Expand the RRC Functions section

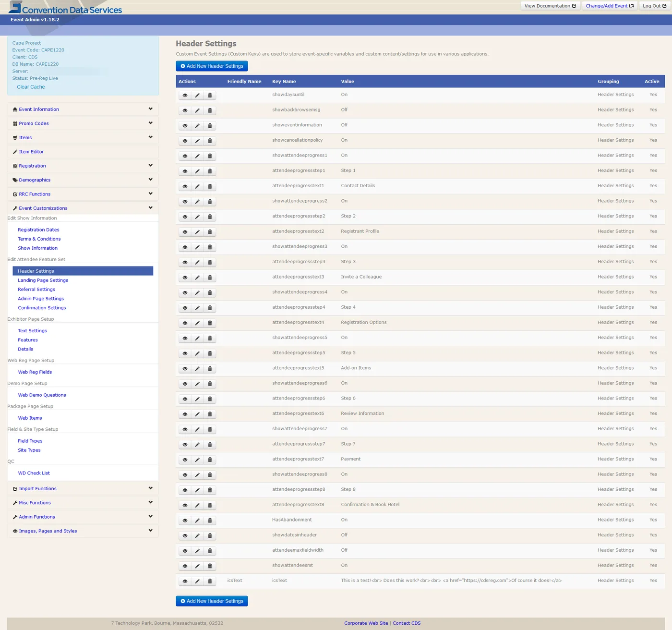[x=83, y=194]
